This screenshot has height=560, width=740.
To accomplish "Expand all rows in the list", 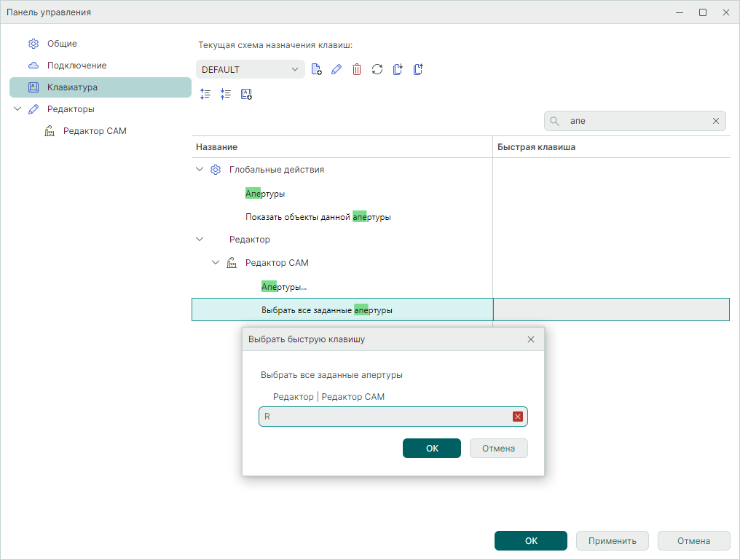I will point(205,94).
